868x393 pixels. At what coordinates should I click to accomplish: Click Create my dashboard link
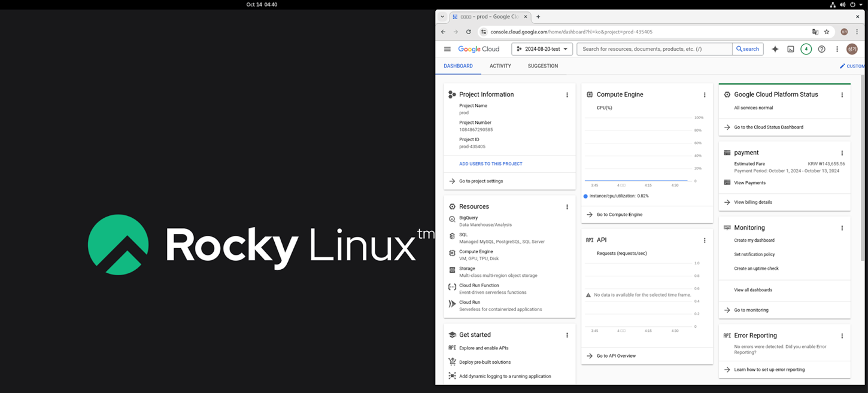[x=754, y=240]
